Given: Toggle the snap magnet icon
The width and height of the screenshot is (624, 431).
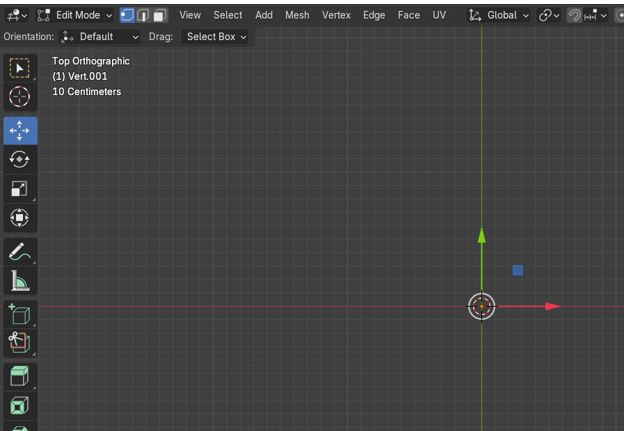Looking at the screenshot, I should (574, 15).
